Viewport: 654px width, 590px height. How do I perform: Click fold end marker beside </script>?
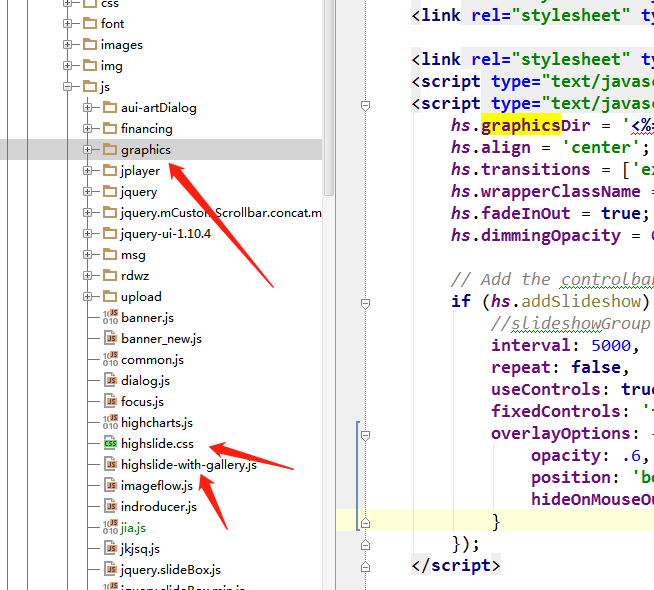pos(365,567)
